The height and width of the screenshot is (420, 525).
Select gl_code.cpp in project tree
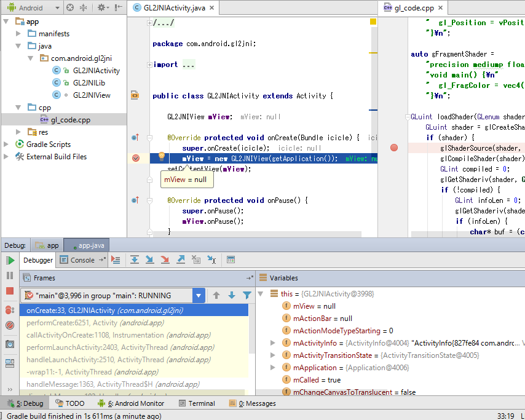pos(65,119)
